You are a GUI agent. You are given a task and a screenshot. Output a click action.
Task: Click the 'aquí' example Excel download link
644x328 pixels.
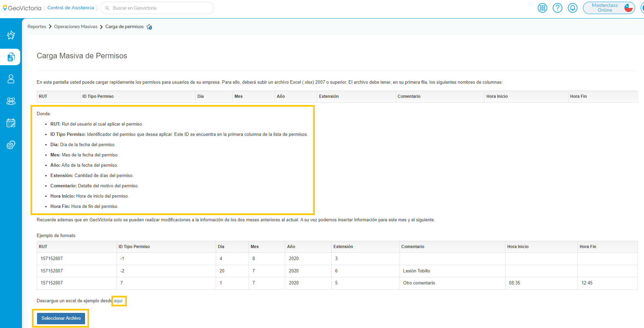(x=118, y=301)
